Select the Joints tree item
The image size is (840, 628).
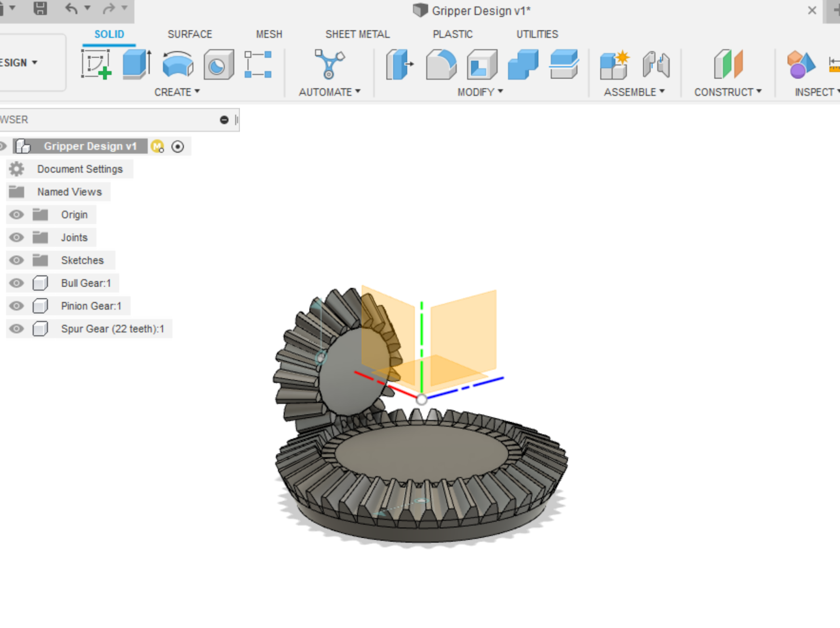(x=74, y=237)
